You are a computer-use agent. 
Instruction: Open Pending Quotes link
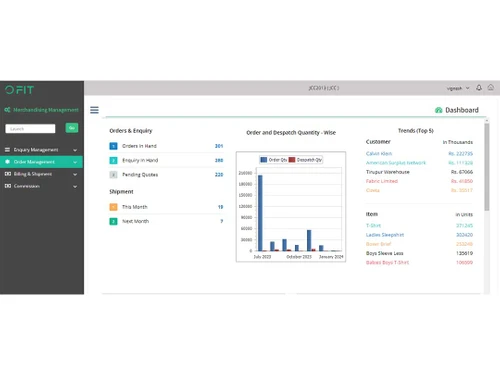[x=140, y=175]
